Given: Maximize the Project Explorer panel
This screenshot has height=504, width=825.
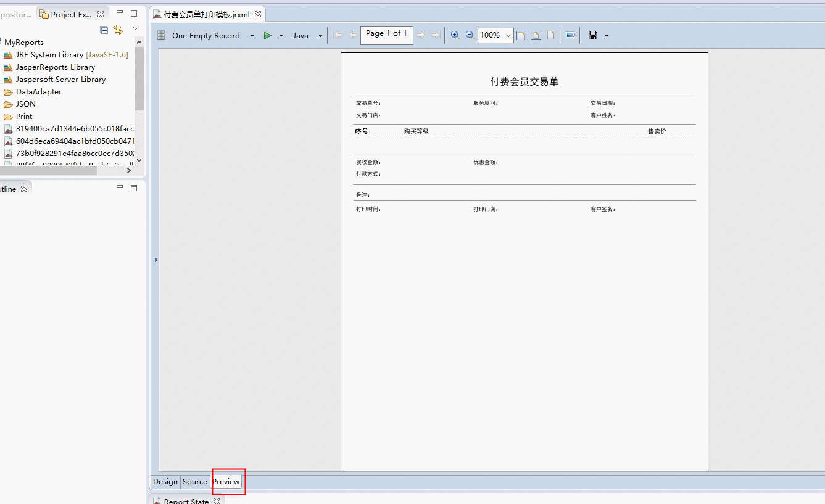Looking at the screenshot, I should 134,14.
